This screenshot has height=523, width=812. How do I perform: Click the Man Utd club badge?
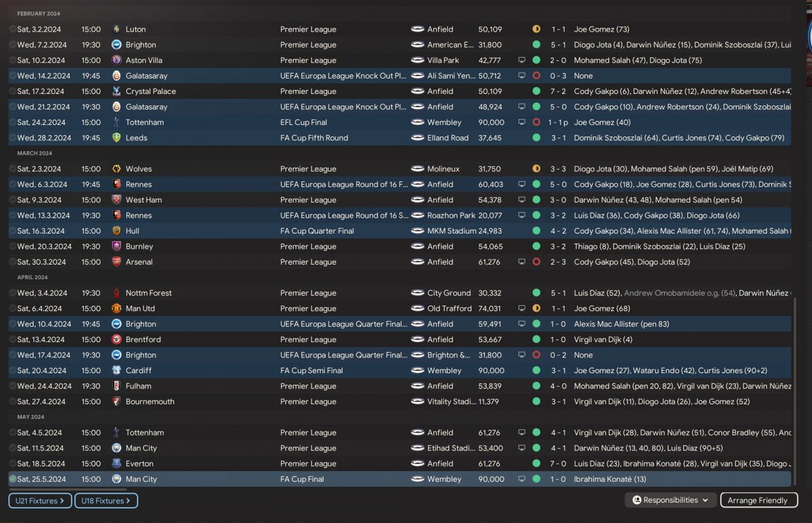click(x=116, y=308)
